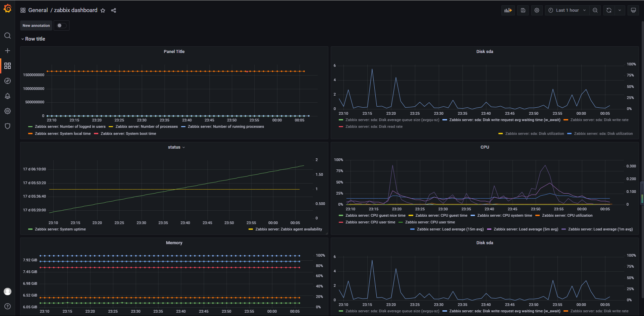
Task: Click the Add panel icon
Action: click(x=508, y=10)
